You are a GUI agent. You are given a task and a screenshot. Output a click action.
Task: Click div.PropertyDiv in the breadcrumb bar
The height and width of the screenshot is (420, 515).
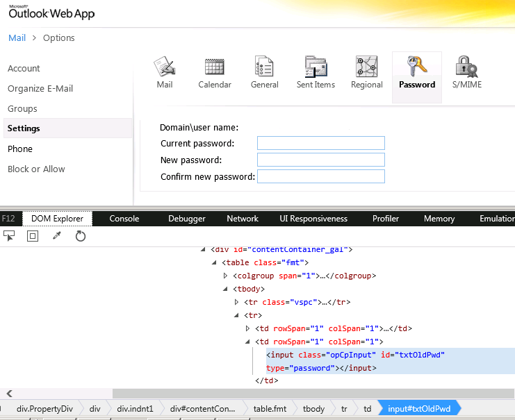[44, 409]
